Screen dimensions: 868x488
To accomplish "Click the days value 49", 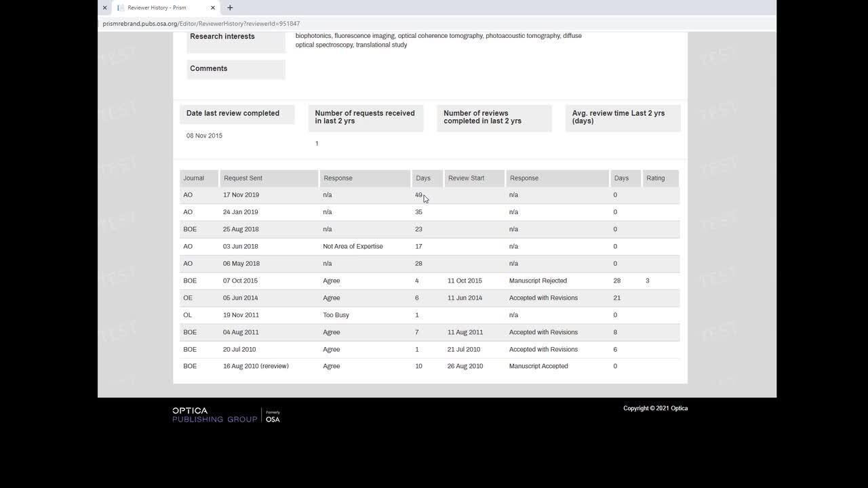I will [418, 195].
